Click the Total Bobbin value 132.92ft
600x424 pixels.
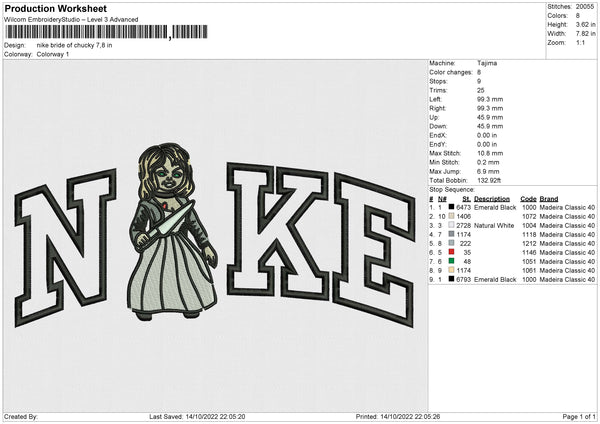point(489,180)
